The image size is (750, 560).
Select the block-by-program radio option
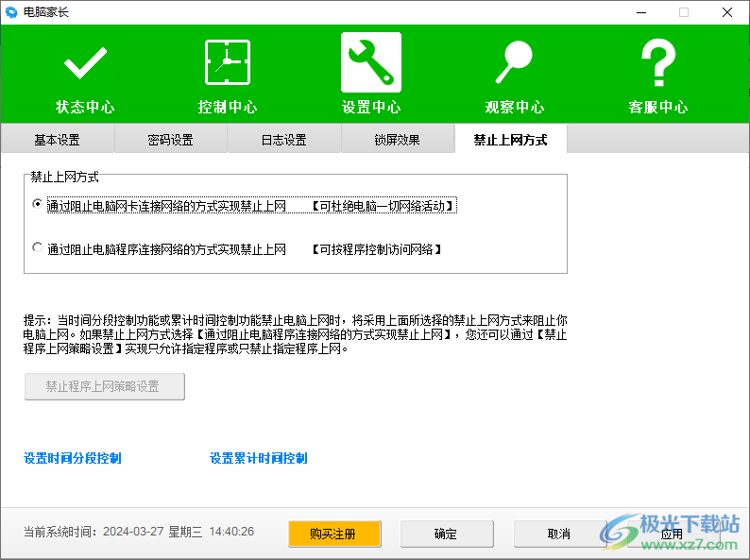[x=38, y=248]
